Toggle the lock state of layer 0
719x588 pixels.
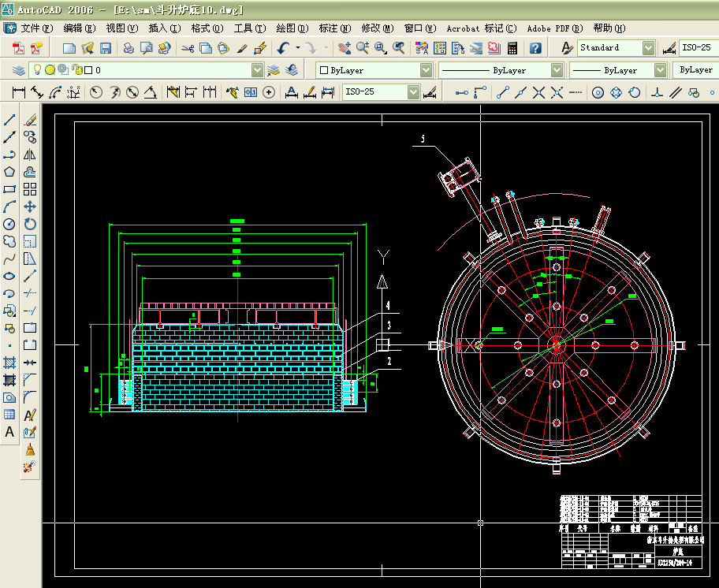point(76,69)
